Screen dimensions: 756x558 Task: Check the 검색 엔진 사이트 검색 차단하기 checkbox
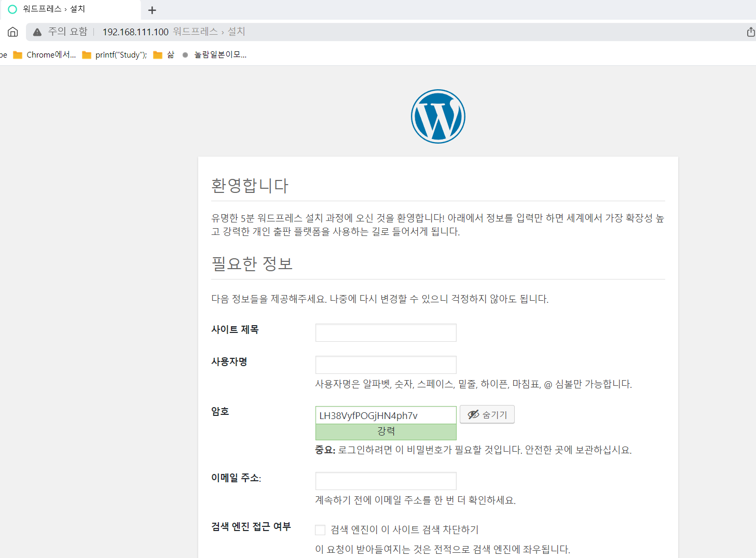pyautogui.click(x=320, y=529)
